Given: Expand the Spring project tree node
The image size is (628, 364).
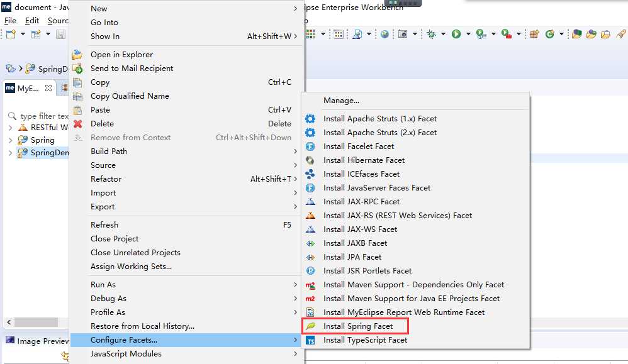Looking at the screenshot, I should coord(10,140).
